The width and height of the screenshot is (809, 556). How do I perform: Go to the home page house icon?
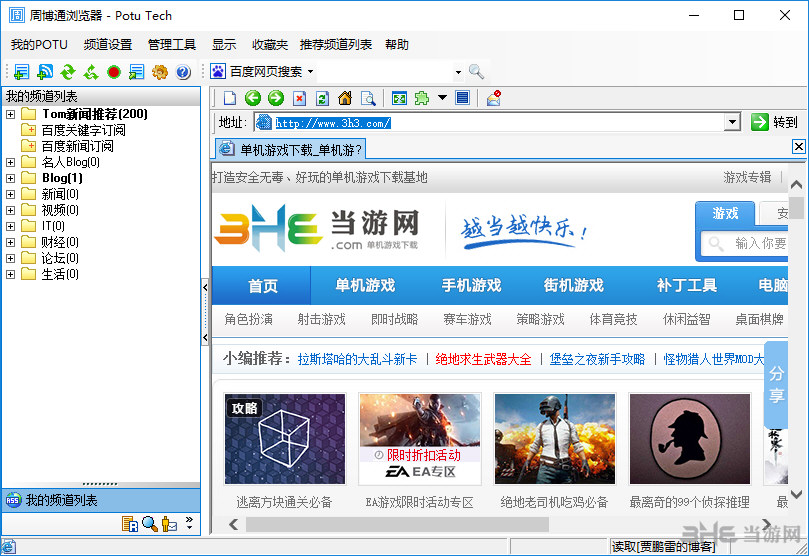click(345, 97)
